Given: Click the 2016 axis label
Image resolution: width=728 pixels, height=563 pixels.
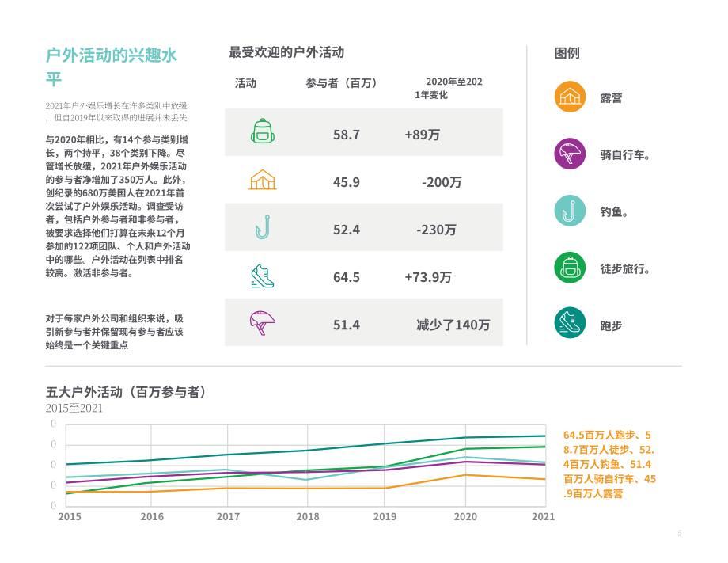Looking at the screenshot, I should [x=152, y=516].
